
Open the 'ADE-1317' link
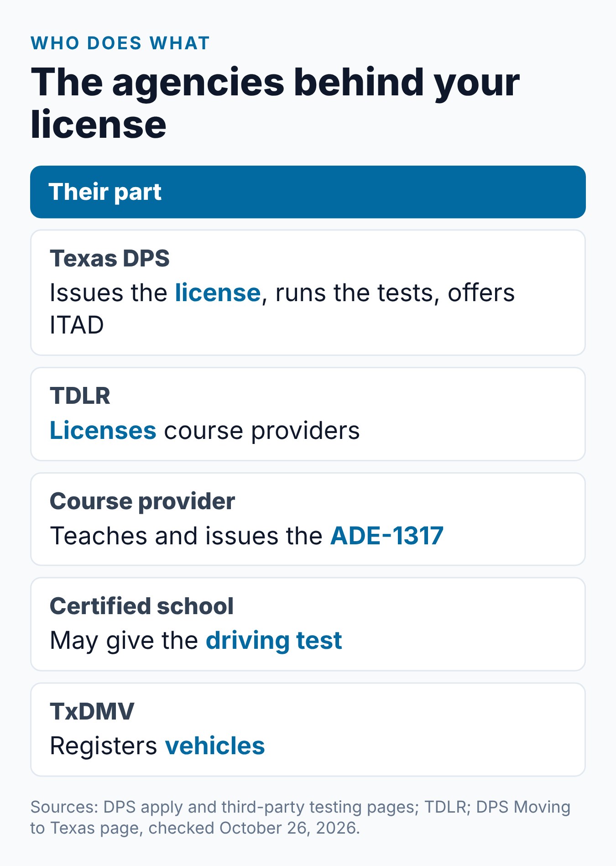(387, 536)
